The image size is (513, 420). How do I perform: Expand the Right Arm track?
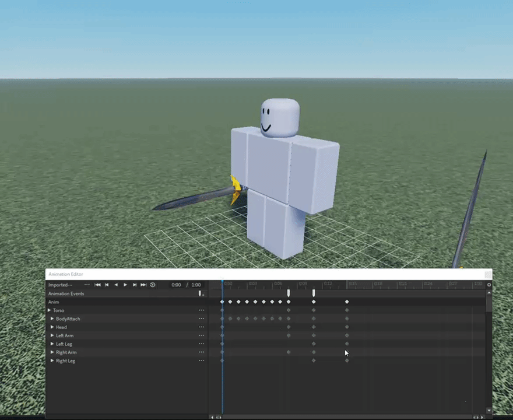[52, 352]
